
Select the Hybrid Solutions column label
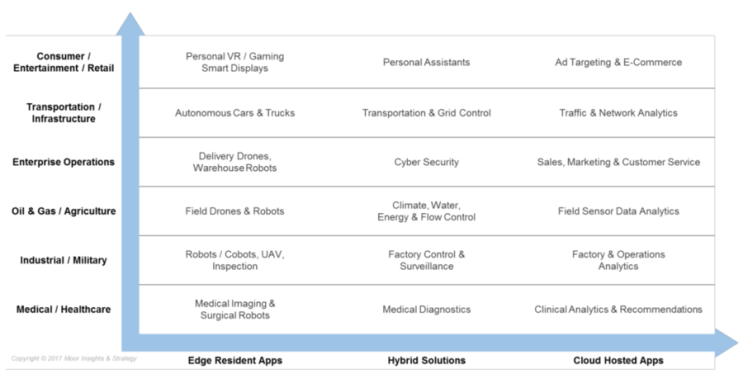pos(426,360)
